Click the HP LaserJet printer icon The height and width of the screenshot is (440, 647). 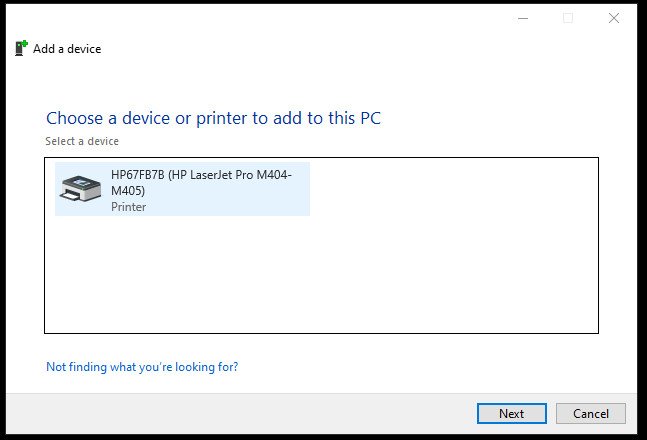click(x=82, y=189)
